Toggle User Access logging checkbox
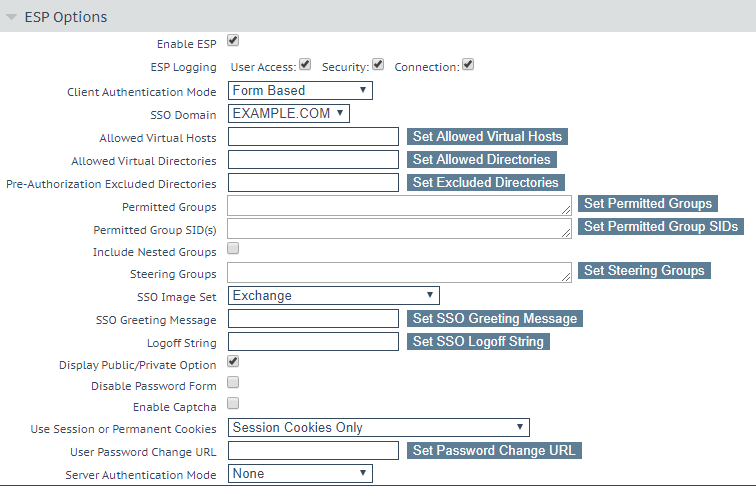The width and height of the screenshot is (756, 486). 305,65
